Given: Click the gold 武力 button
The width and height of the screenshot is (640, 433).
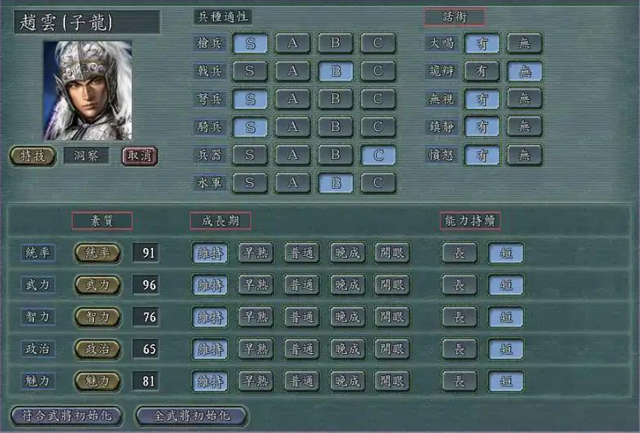Looking at the screenshot, I should pos(98,285).
